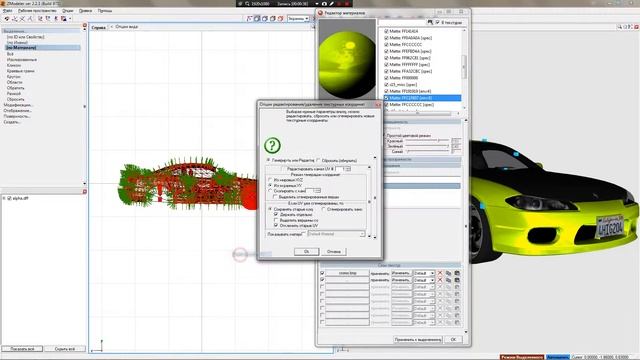Collapse the Выделение... command section
The height and width of the screenshot is (360, 640).
[x=41, y=31]
